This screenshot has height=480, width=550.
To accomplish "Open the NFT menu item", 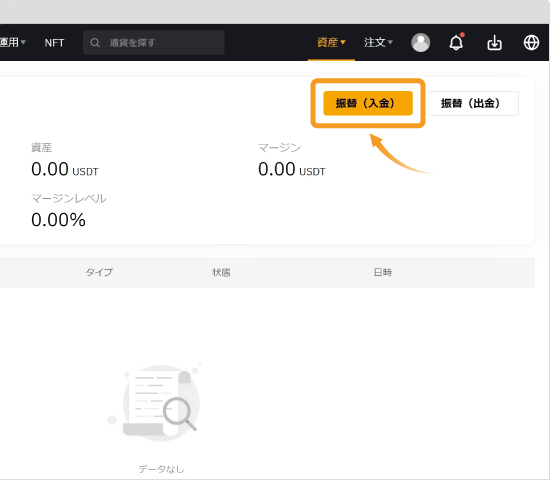I will [x=54, y=43].
